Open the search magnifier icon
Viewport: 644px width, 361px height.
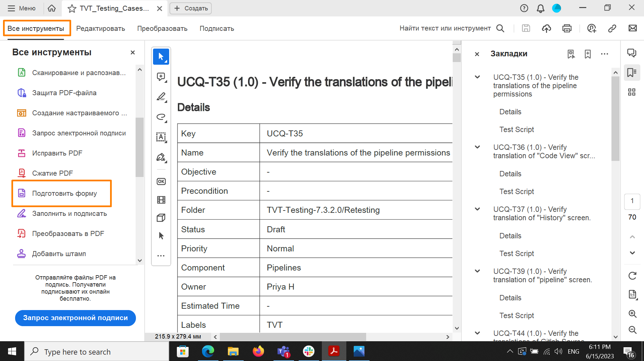point(500,28)
